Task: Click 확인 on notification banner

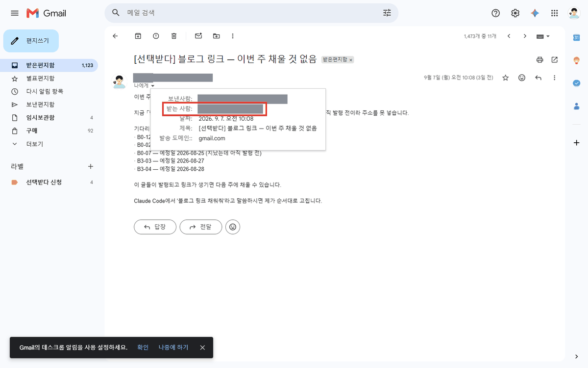Action: coord(143,347)
